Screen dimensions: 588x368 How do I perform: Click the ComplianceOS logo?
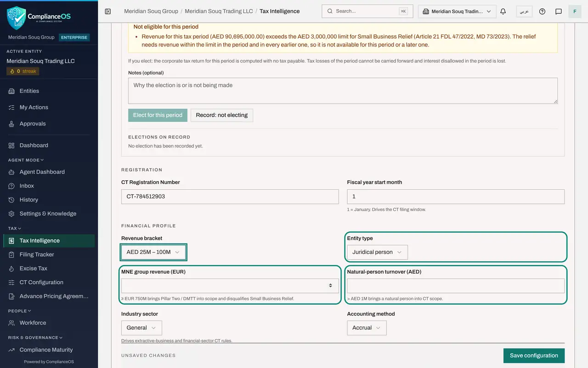pyautogui.click(x=39, y=17)
